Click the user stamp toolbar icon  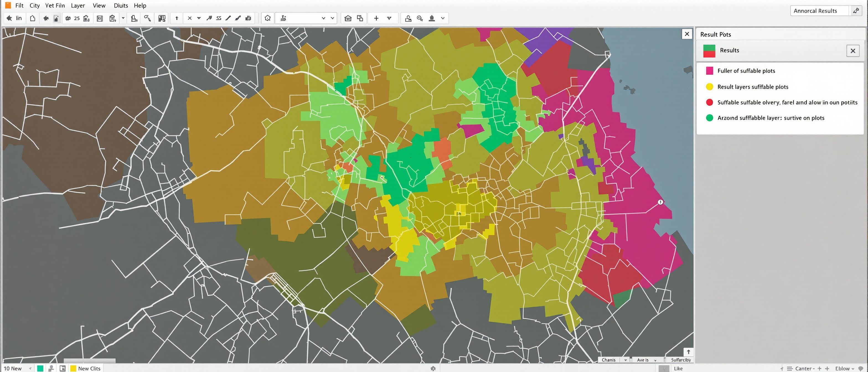[x=408, y=18]
